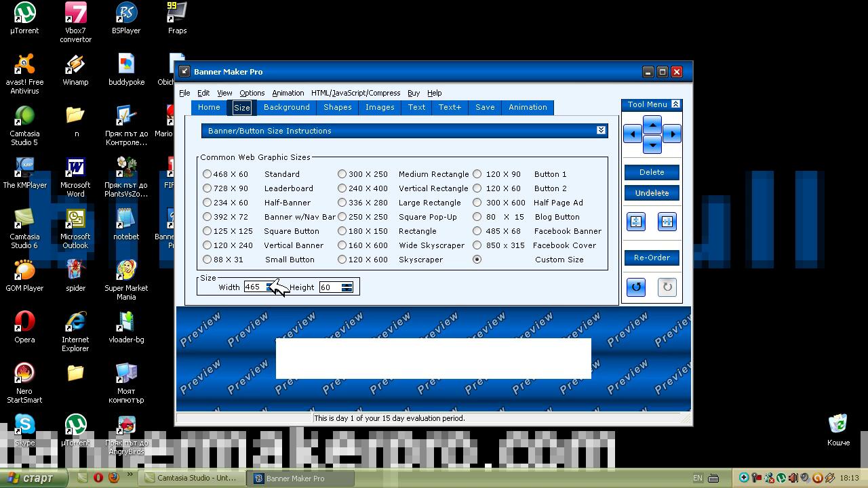The image size is (868, 488).
Task: Select the 468 X 60 Standard size
Action: [208, 174]
